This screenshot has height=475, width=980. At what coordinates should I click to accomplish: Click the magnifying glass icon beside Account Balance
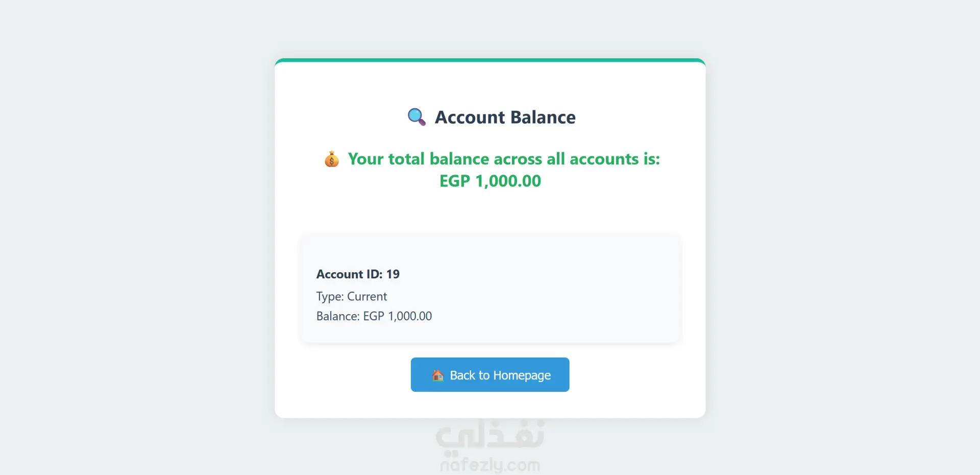[x=416, y=117]
